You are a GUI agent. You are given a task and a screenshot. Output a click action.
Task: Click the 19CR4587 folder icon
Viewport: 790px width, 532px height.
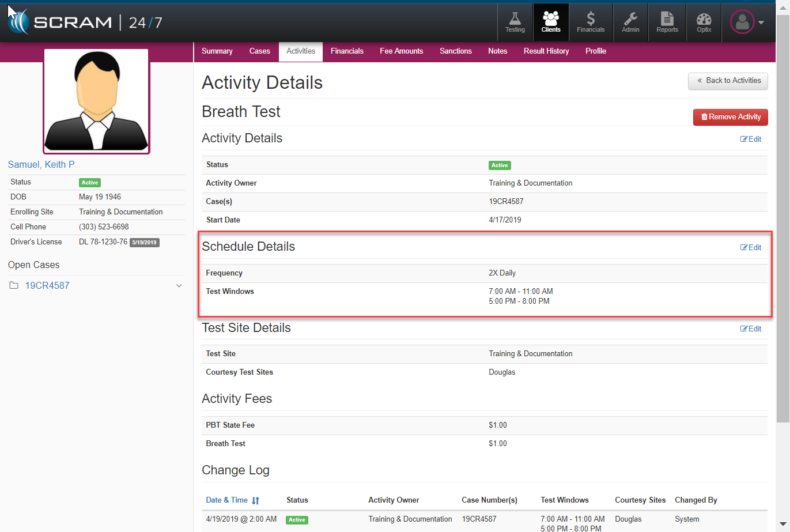tap(14, 286)
